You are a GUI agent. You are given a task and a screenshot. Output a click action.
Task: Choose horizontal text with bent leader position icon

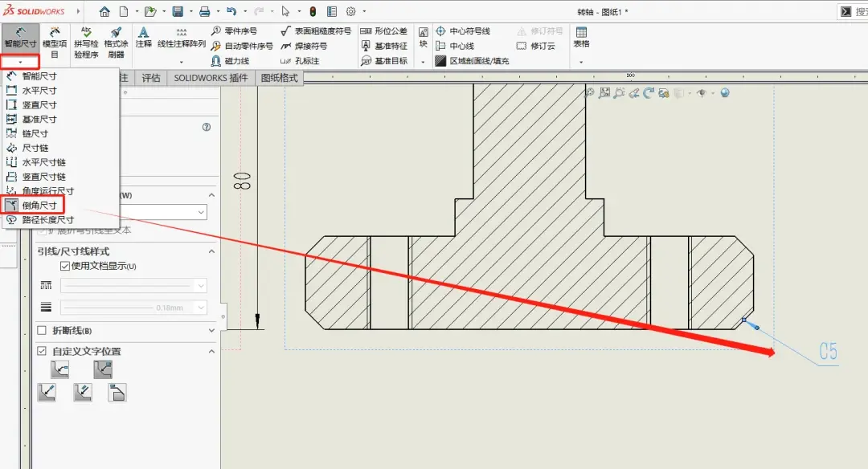(x=59, y=369)
